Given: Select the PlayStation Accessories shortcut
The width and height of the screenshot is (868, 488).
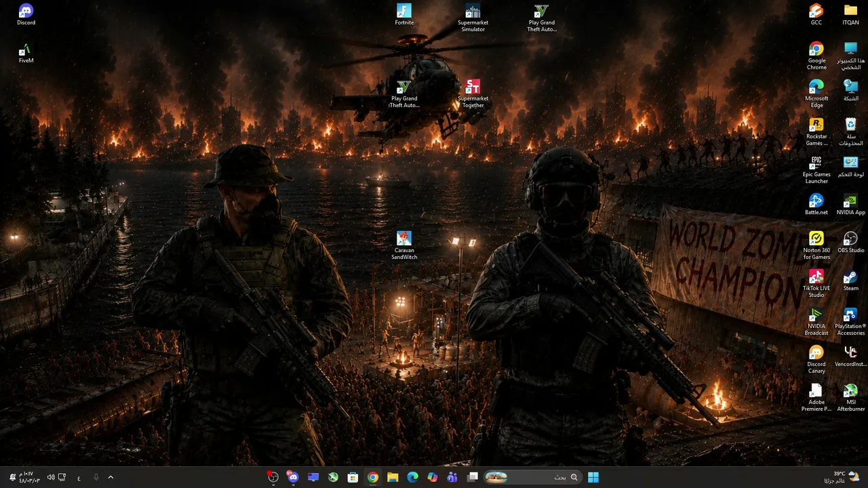Looking at the screenshot, I should [850, 322].
